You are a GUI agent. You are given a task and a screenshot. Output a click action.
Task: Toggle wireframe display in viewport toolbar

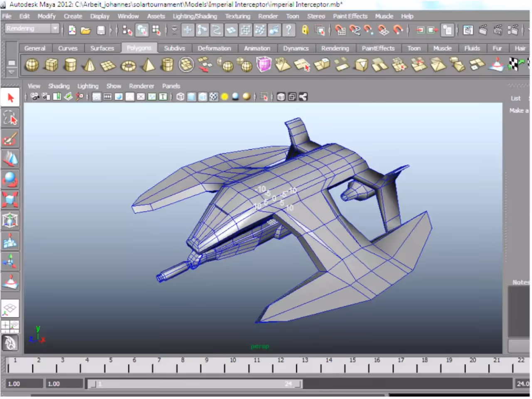[180, 97]
